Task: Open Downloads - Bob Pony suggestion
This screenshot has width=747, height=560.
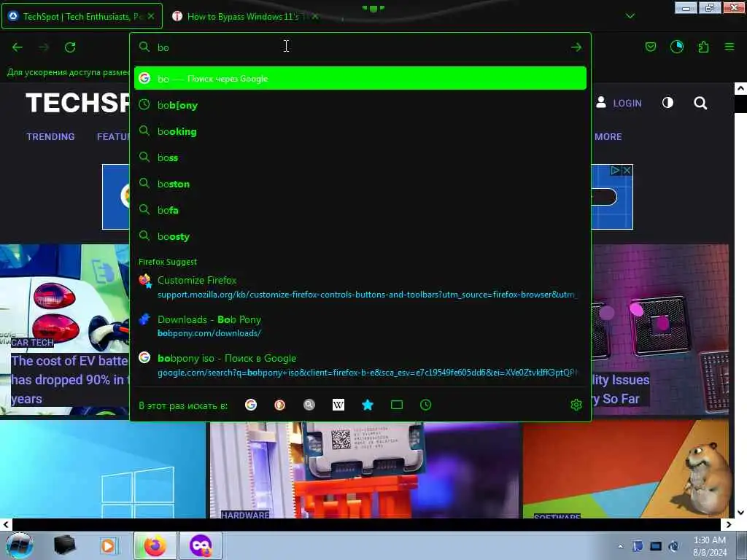Action: (360, 326)
